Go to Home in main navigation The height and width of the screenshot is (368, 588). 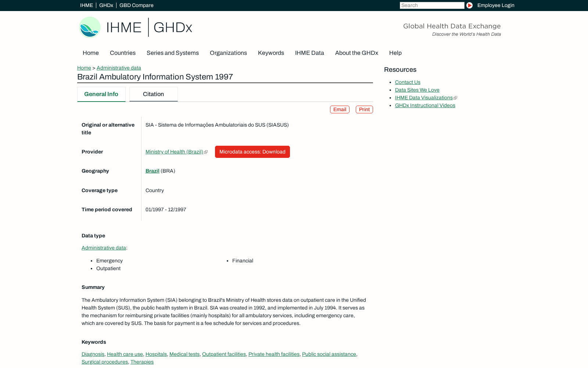(91, 53)
